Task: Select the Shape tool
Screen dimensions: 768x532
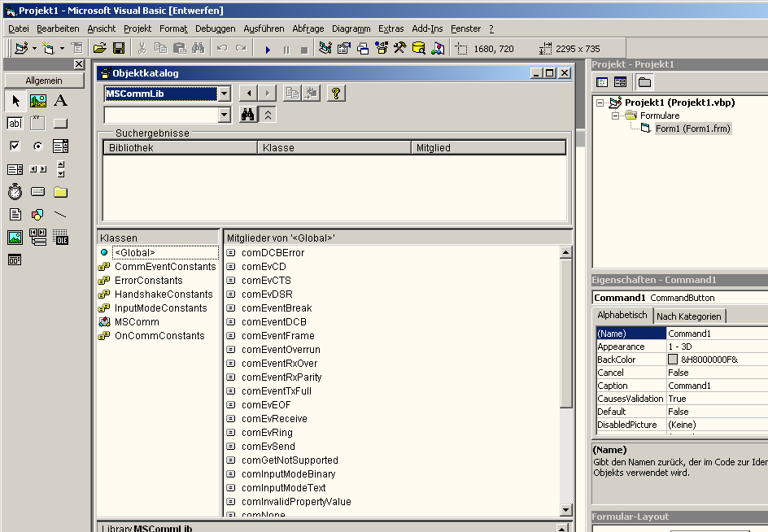Action: [37, 214]
